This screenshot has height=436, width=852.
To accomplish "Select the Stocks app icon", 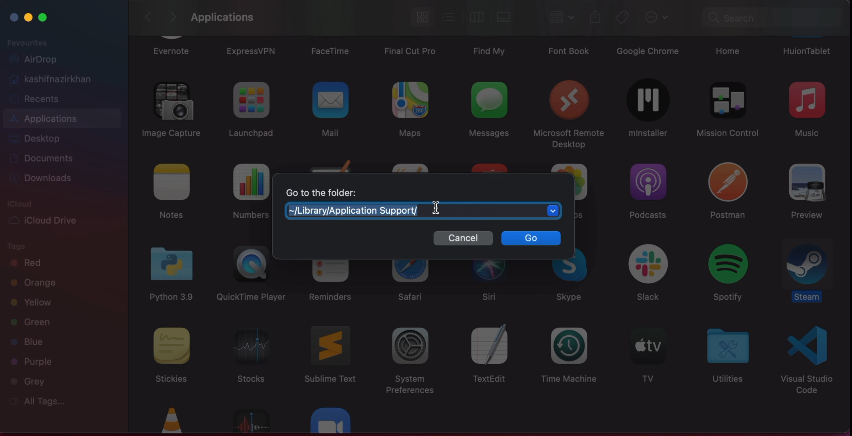I will coord(251,346).
